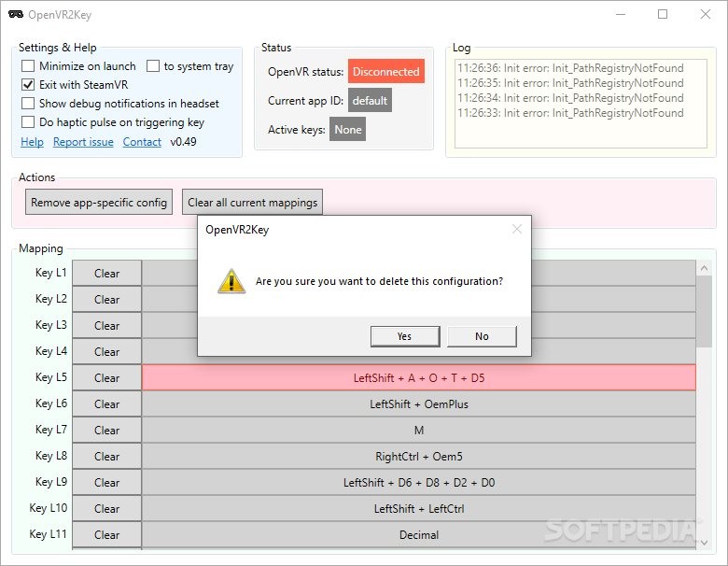Maximize the OpenVR2Key window
Image resolution: width=728 pixels, height=566 pixels.
(663, 14)
